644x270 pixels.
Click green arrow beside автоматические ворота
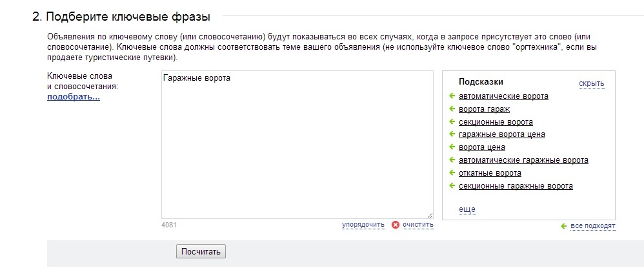point(452,96)
